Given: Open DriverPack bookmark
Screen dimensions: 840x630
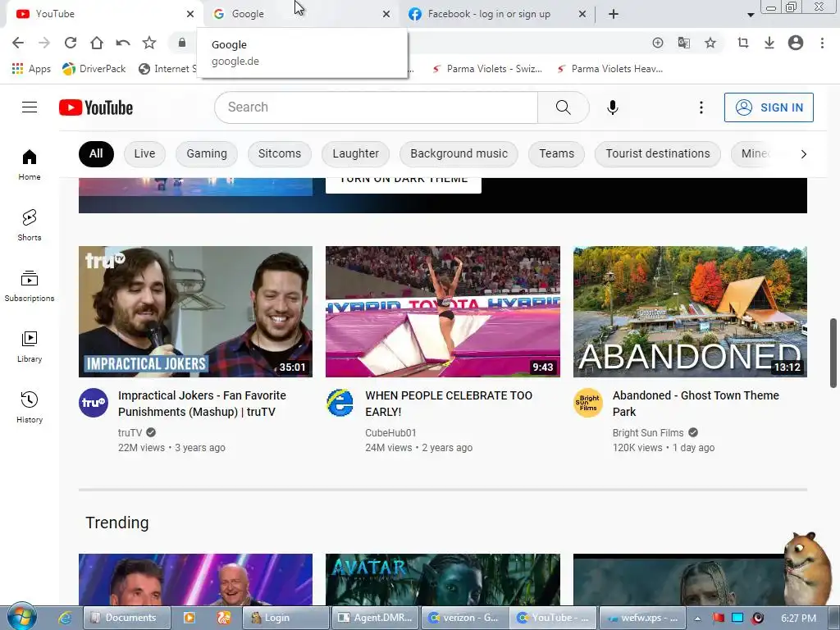Looking at the screenshot, I should (94, 69).
